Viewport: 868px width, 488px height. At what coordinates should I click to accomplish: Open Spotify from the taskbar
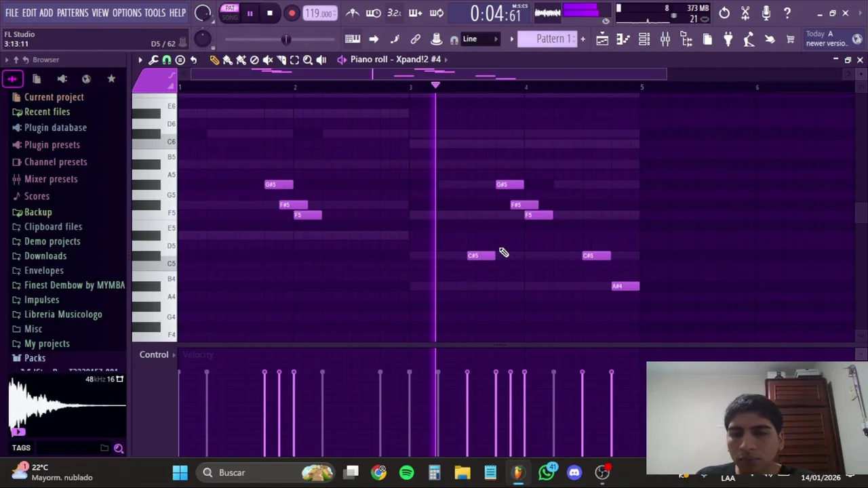tap(407, 472)
